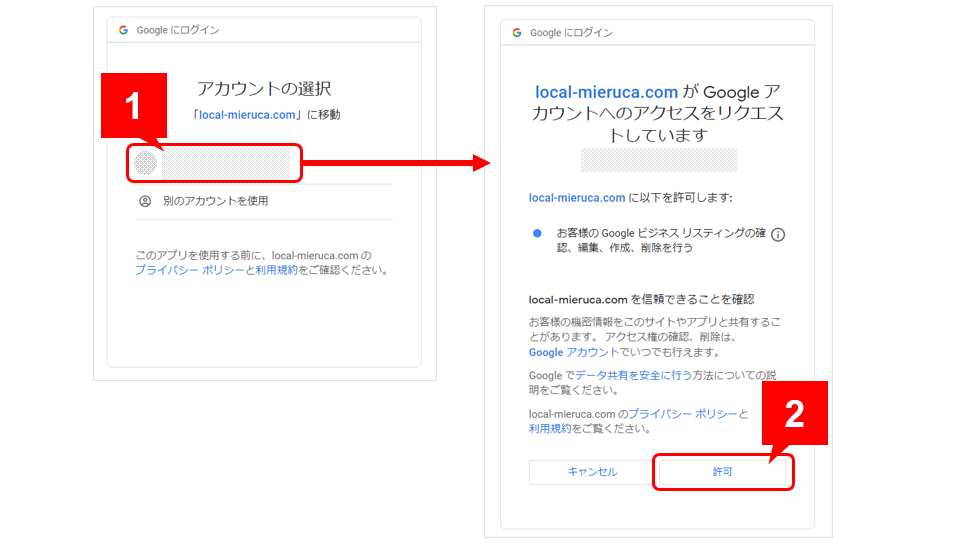Click the Google logo in the access request dialog

pos(517,32)
